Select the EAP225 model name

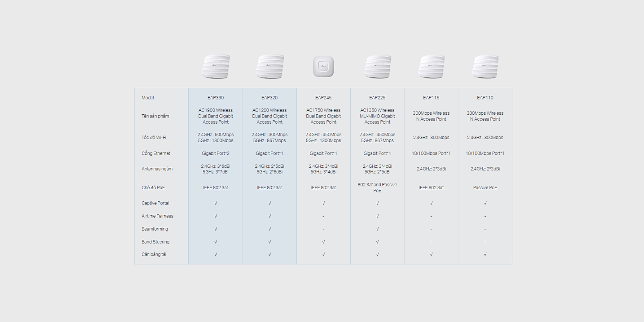pyautogui.click(x=378, y=98)
